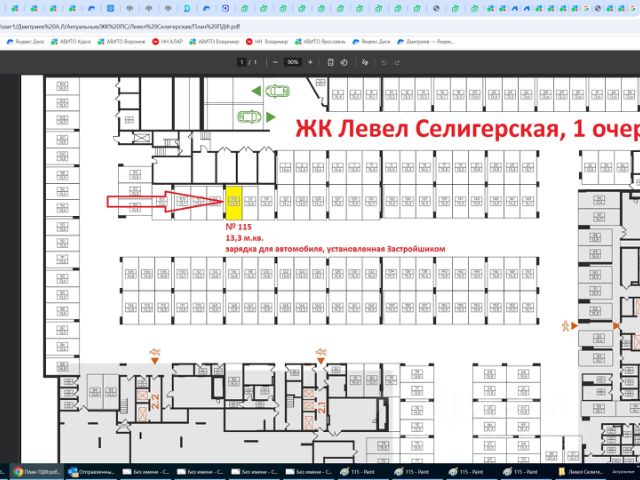Select the Chrome План ПДФ taskbar item
This screenshot has height=480, width=640.
pyautogui.click(x=37, y=472)
